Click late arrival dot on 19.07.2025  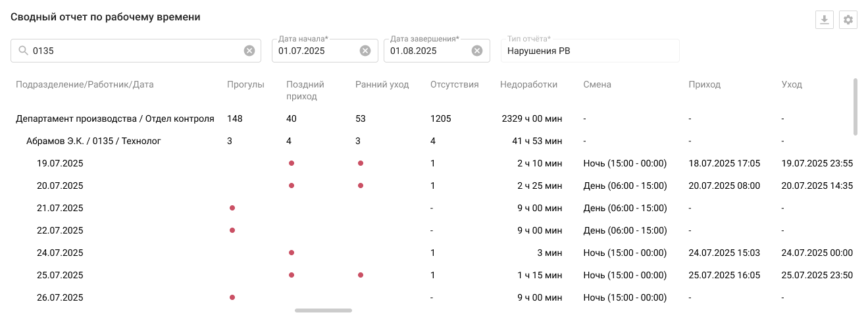click(x=292, y=163)
